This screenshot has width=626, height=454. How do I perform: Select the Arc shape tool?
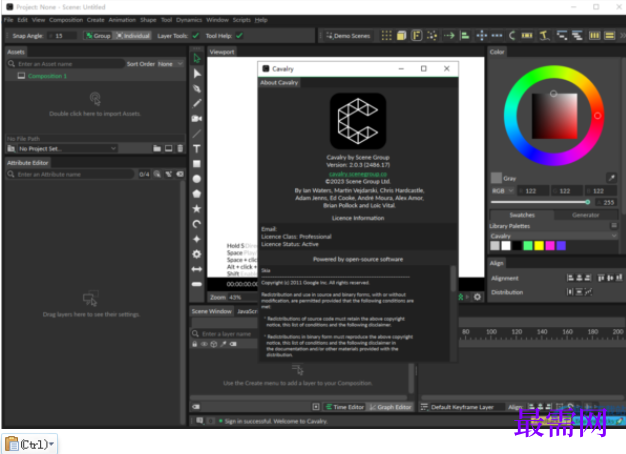click(197, 224)
